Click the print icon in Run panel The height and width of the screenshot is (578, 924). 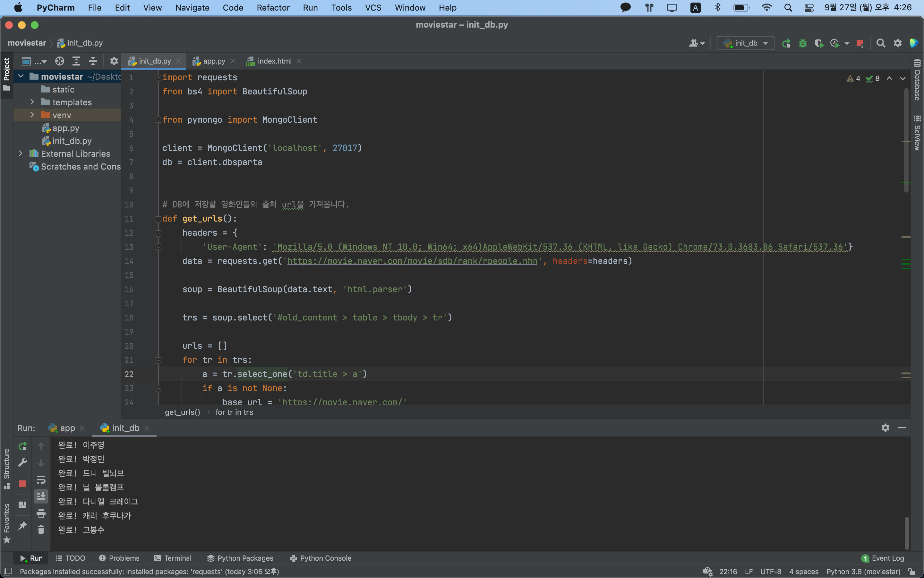(41, 513)
